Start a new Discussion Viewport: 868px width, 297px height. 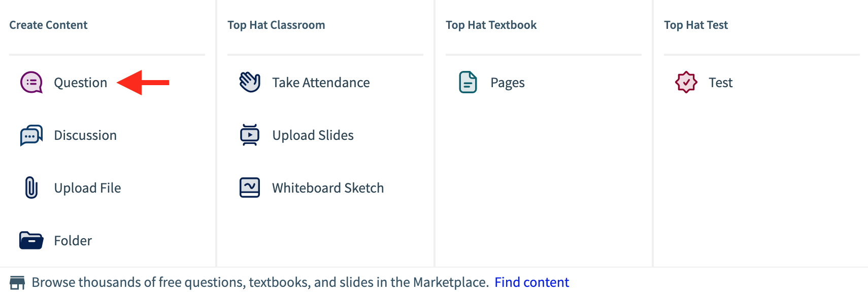(85, 135)
